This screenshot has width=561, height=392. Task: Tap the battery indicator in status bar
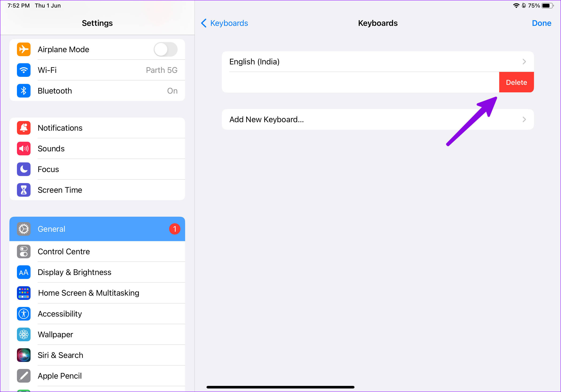click(x=547, y=6)
